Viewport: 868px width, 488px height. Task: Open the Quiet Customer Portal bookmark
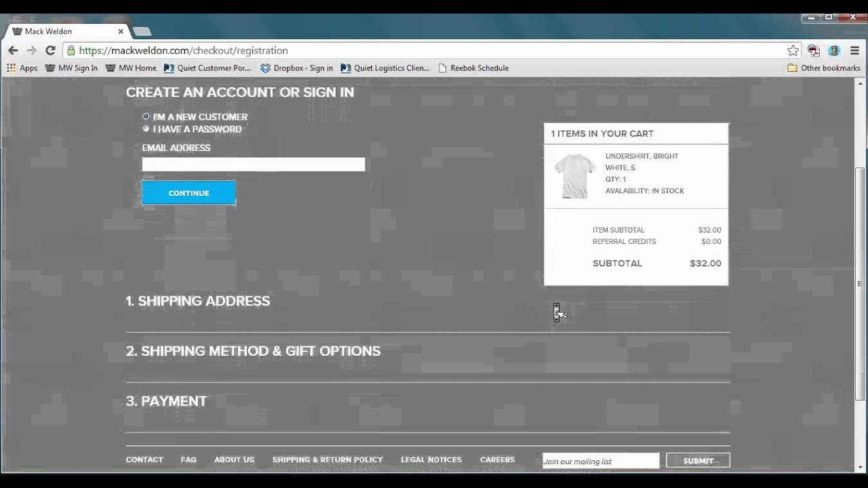(x=208, y=68)
